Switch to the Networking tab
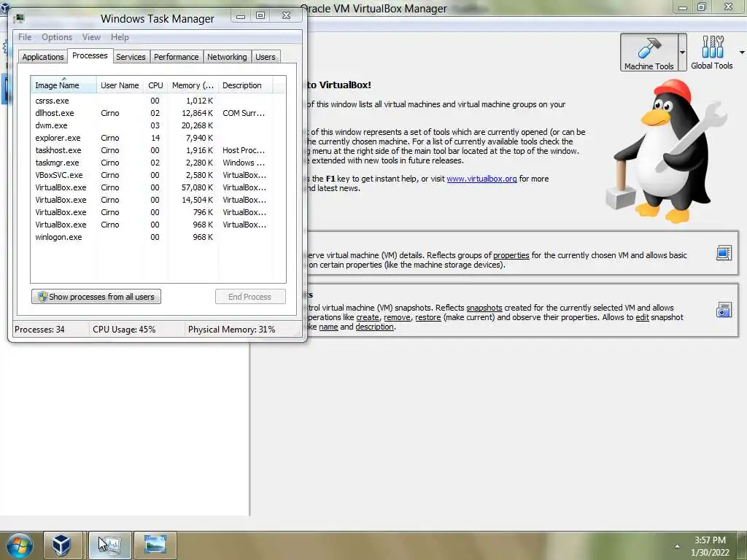The height and width of the screenshot is (560, 747). (x=227, y=57)
